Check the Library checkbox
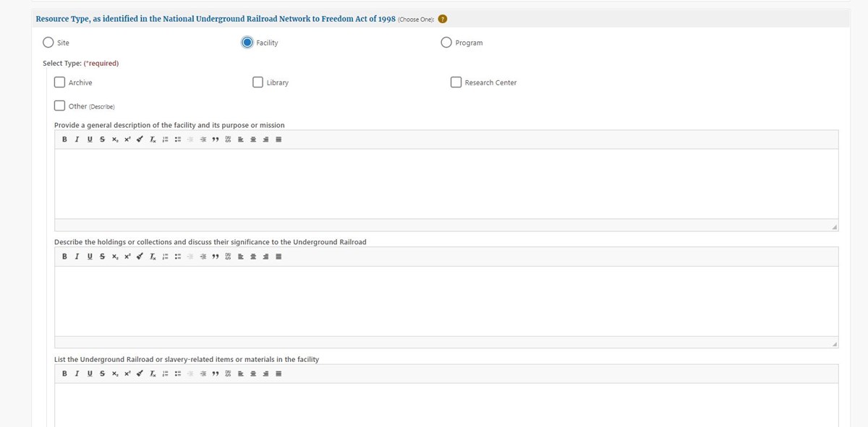This screenshot has height=427, width=868. (x=258, y=82)
